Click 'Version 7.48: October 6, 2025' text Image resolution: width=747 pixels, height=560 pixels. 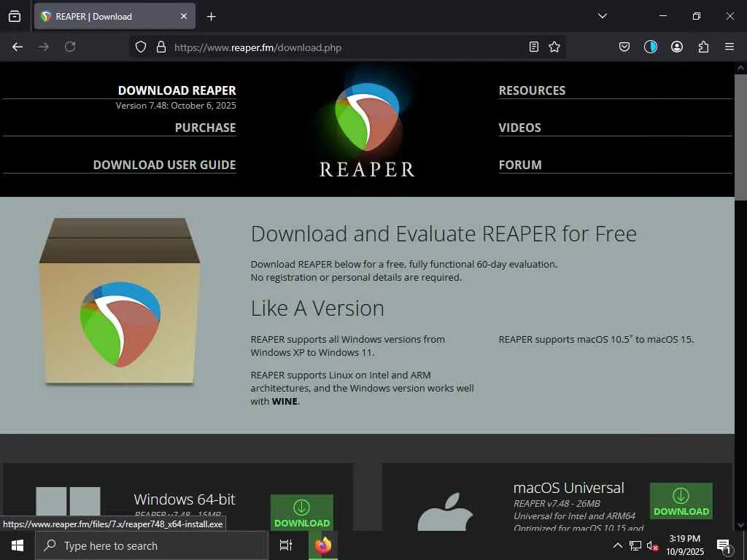176,105
